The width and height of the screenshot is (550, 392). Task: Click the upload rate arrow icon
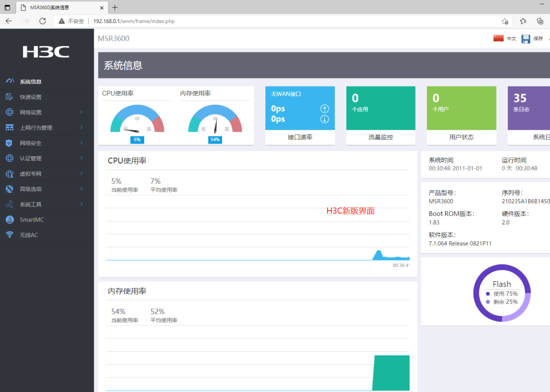(x=324, y=109)
